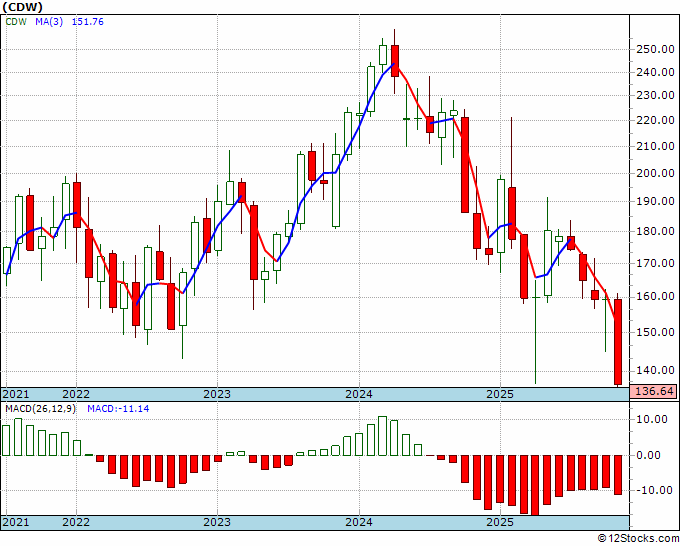Viewport: 680px width, 546px height.
Task: Click the 220.00 price axis label
Action: [x=655, y=121]
